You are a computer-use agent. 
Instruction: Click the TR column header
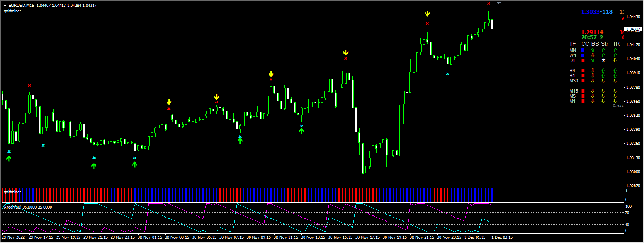pos(616,44)
